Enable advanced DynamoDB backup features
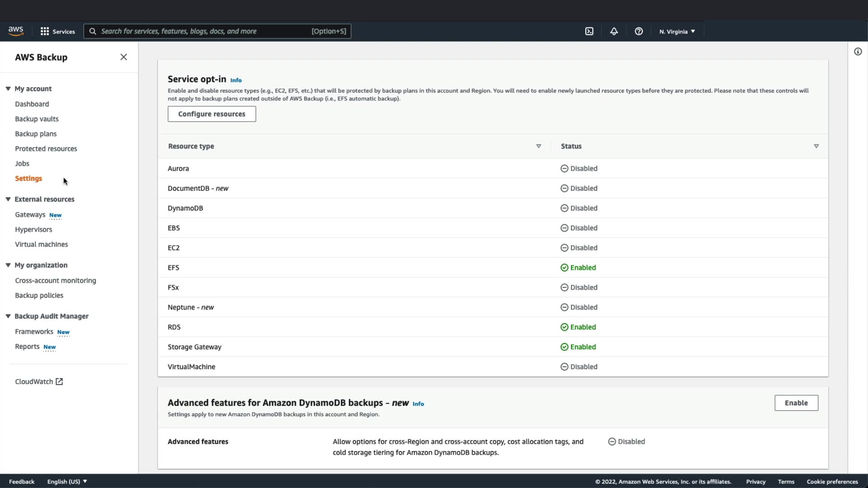 796,403
